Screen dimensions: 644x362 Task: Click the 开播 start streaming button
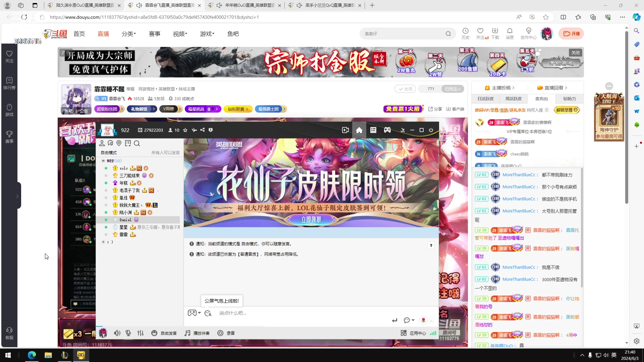pyautogui.click(x=571, y=34)
